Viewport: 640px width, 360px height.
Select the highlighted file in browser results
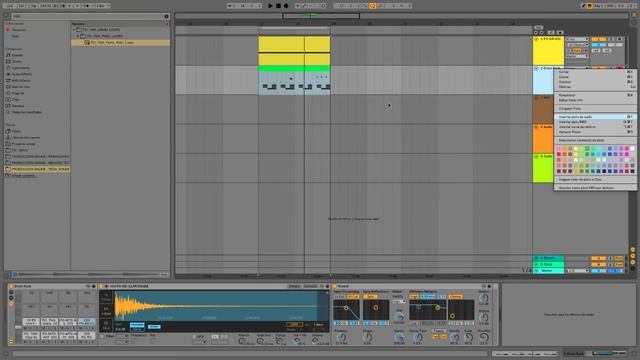tap(120, 42)
